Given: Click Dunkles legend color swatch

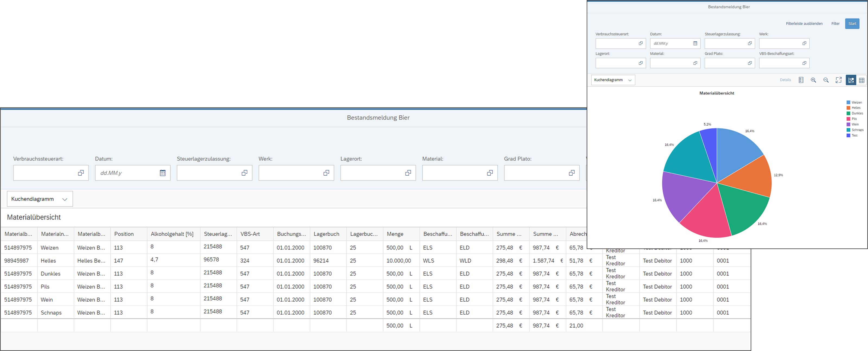Looking at the screenshot, I should pos(848,113).
